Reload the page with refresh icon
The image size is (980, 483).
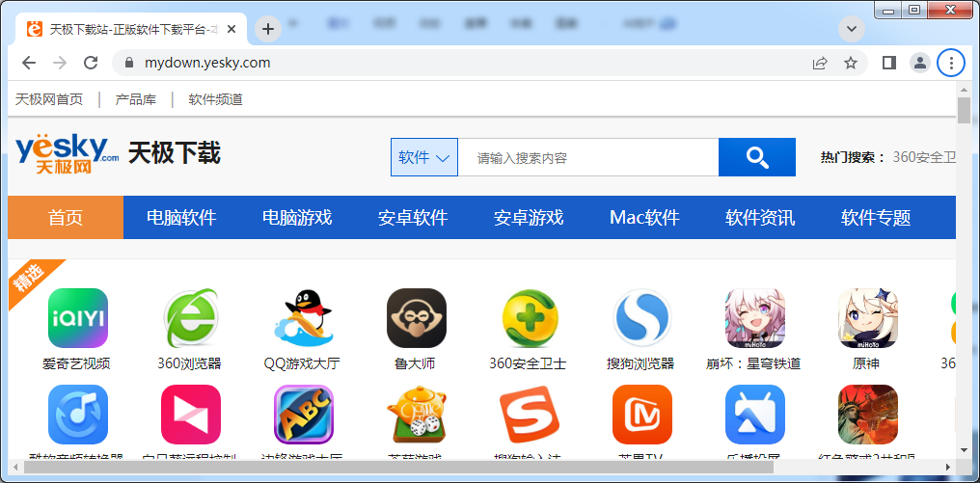(91, 63)
